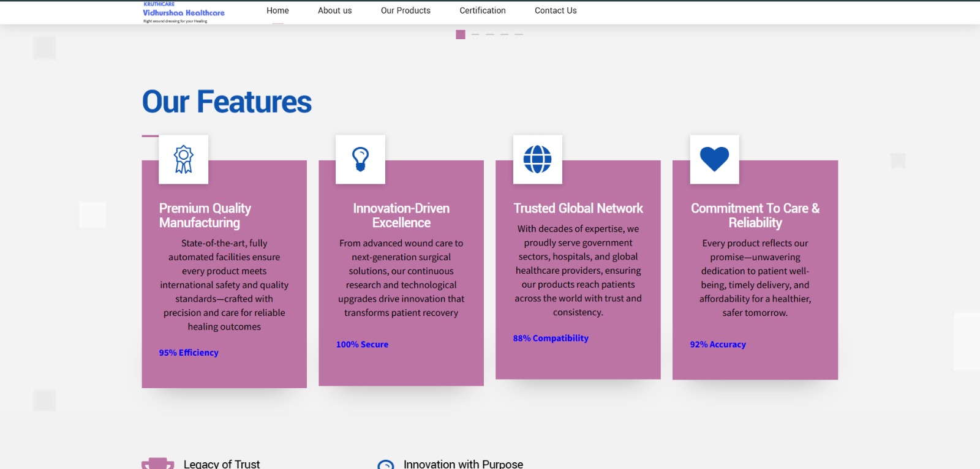The height and width of the screenshot is (469, 980).
Task: Open the 100% Secure link
Action: point(362,345)
